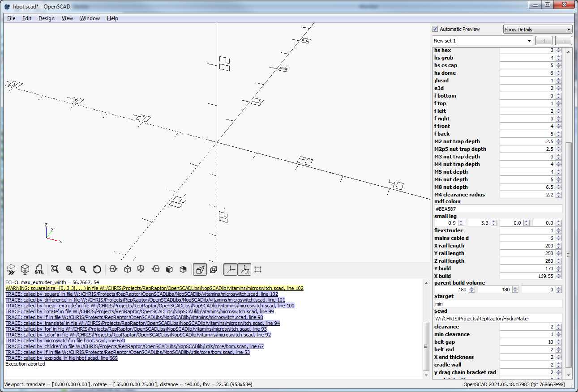Start a full Render with the render icon
This screenshot has width=578, height=392.
click(x=25, y=269)
